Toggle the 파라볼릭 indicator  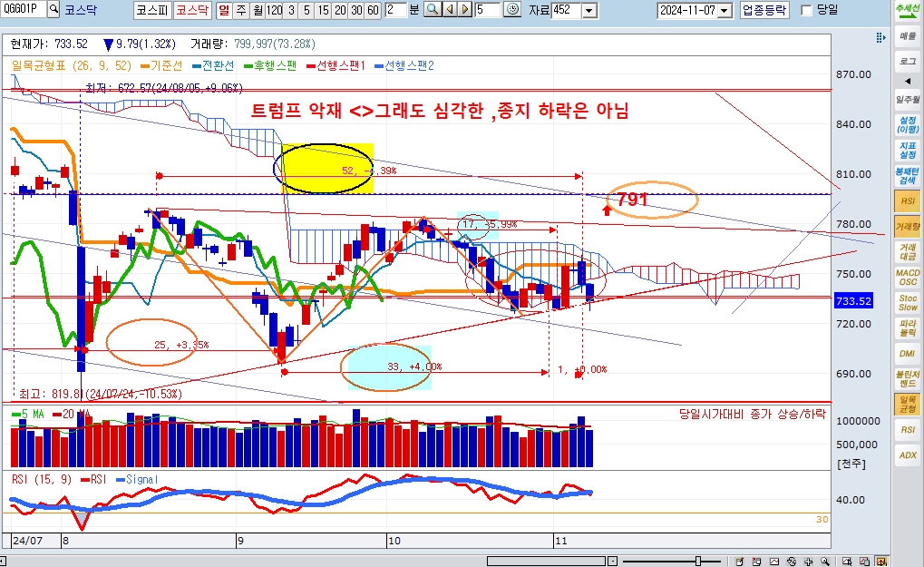tap(908, 327)
